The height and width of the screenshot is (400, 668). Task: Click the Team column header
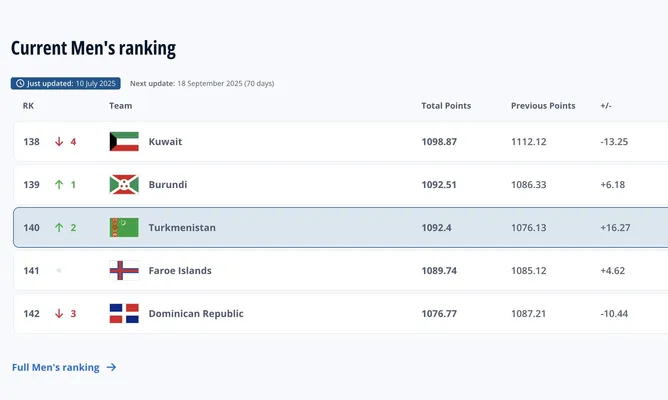[121, 106]
